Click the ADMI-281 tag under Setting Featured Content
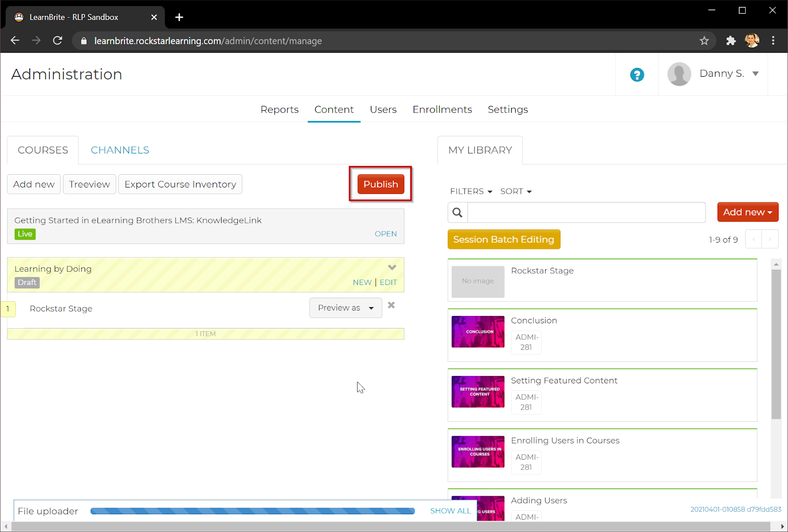The image size is (788, 532). tap(526, 402)
